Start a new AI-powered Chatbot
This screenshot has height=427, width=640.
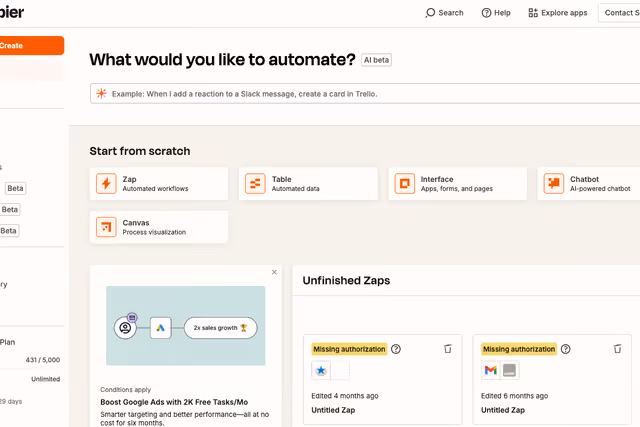(x=589, y=183)
